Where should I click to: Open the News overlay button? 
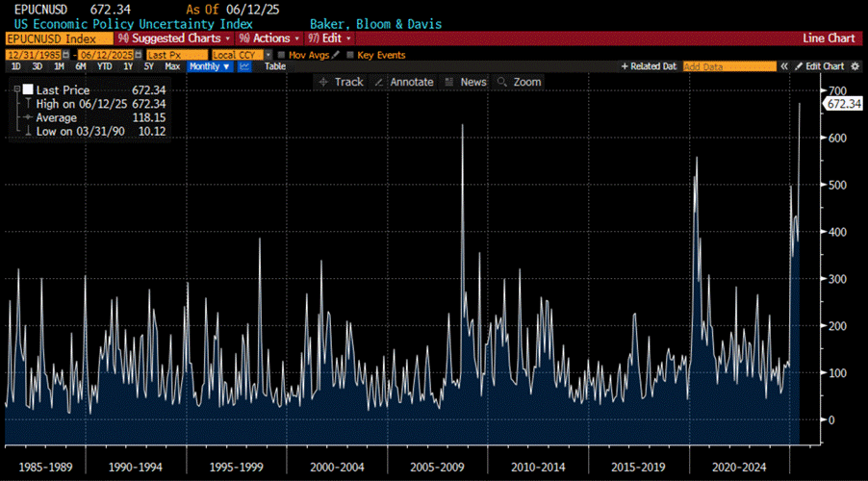click(466, 82)
